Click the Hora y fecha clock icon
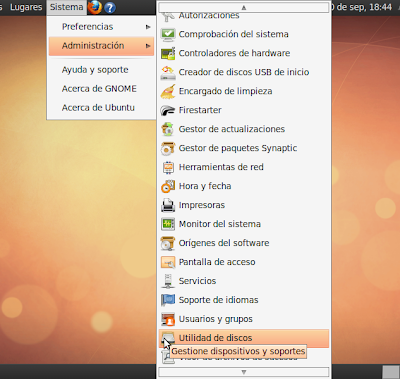Viewport: 400px width, 379px height. [x=168, y=186]
